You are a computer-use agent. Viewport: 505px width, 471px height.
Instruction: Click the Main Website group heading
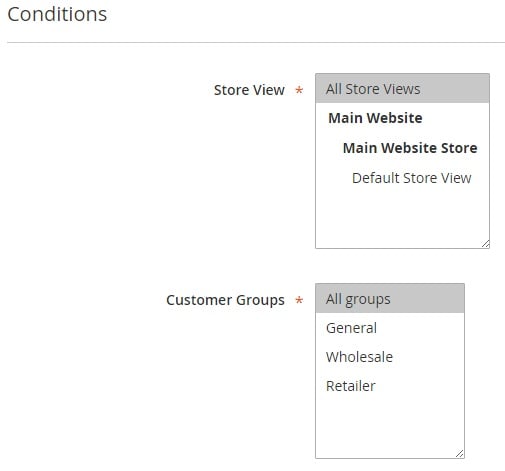tap(375, 118)
